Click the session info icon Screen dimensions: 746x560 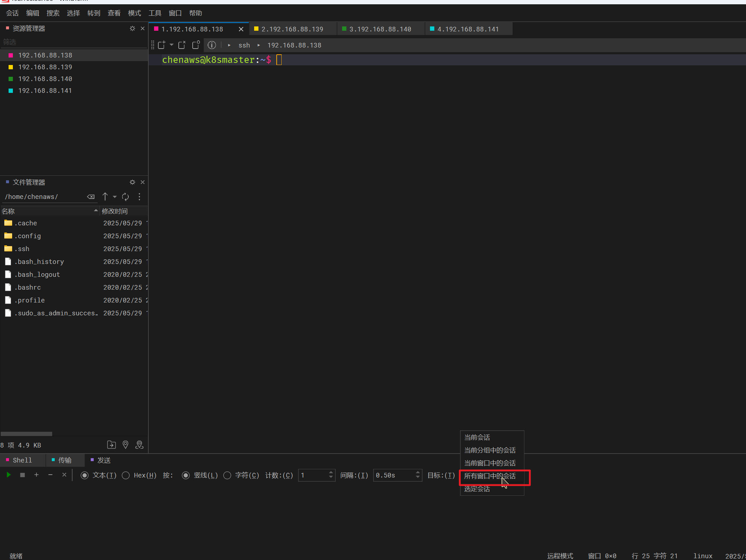212,45
